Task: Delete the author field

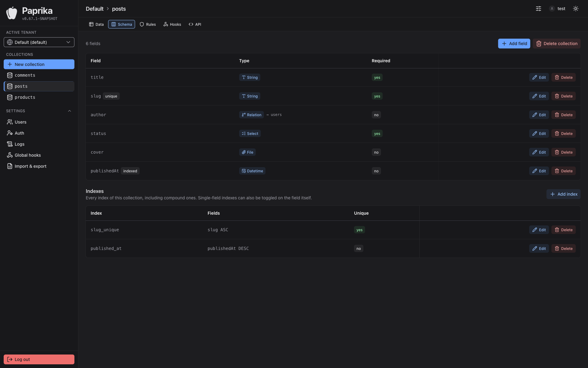Action: click(x=563, y=115)
